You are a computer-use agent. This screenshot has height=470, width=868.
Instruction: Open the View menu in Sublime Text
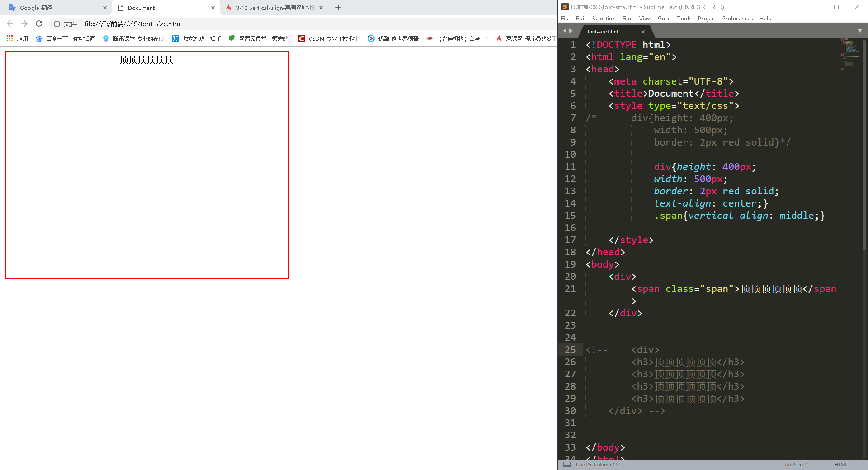(x=645, y=19)
